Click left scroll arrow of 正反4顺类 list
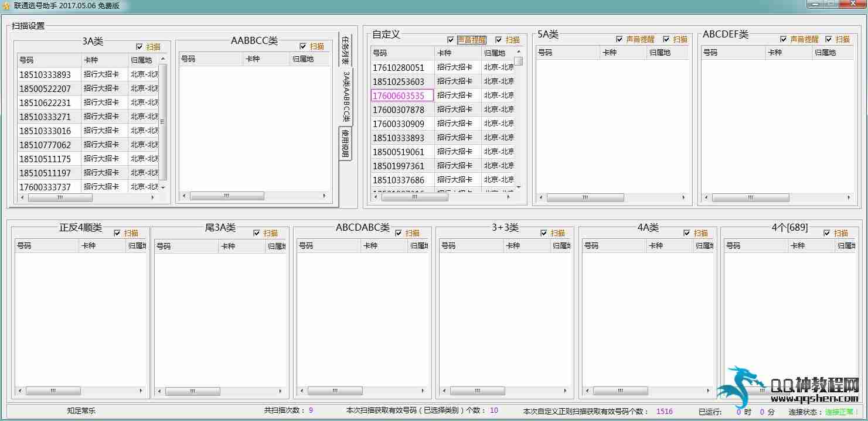 coord(21,391)
